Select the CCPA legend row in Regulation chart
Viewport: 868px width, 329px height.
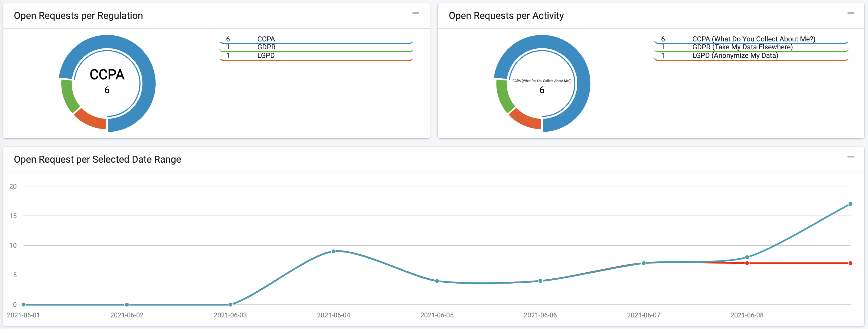coord(316,39)
